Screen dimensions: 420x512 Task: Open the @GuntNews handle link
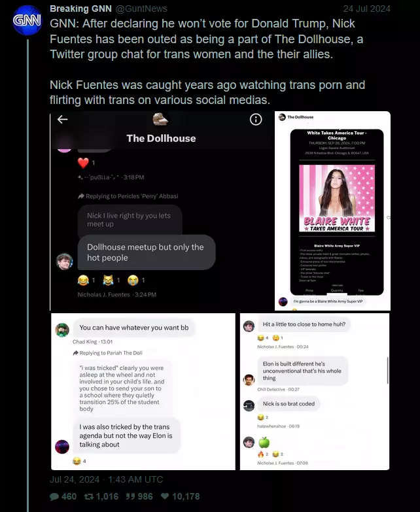pyautogui.click(x=141, y=9)
